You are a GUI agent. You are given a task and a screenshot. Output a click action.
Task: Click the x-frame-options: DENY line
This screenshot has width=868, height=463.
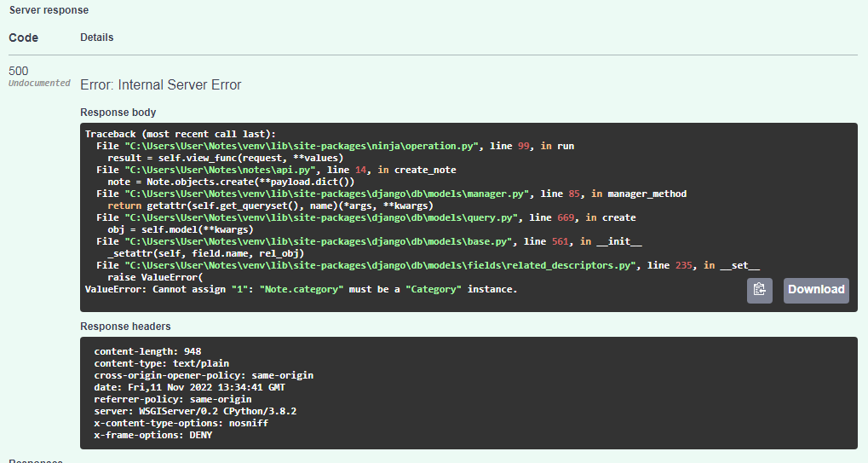[x=153, y=435]
